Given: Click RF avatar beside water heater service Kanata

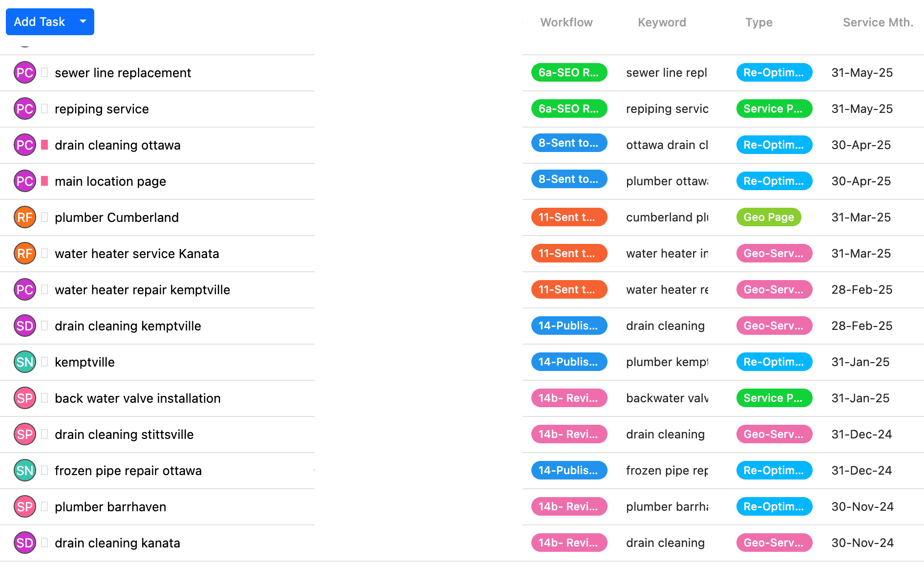Looking at the screenshot, I should (x=24, y=254).
